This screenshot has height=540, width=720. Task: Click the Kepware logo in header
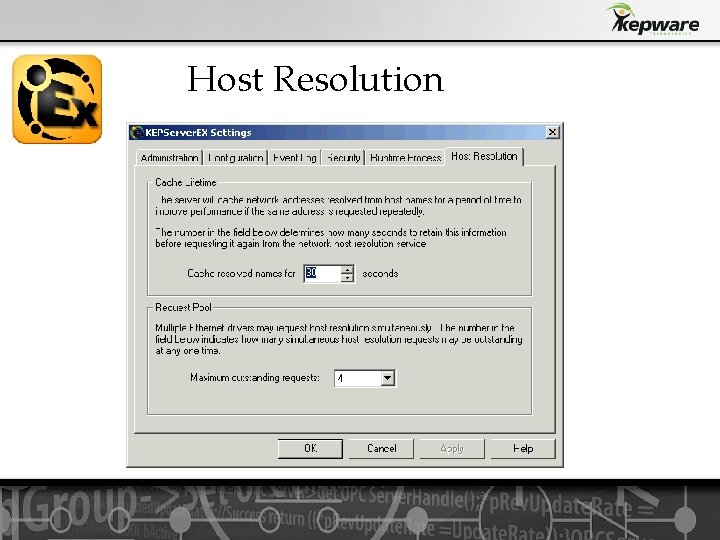tap(654, 19)
